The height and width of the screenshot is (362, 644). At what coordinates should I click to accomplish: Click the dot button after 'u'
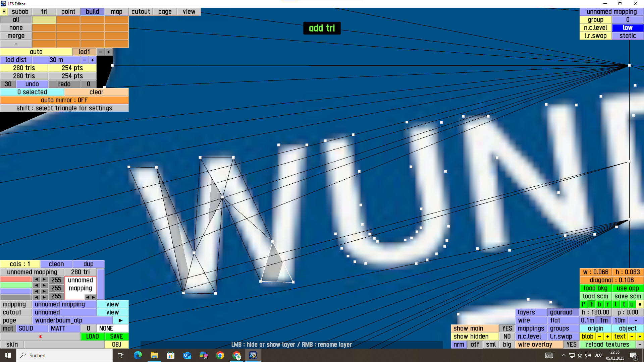pyautogui.click(x=640, y=304)
